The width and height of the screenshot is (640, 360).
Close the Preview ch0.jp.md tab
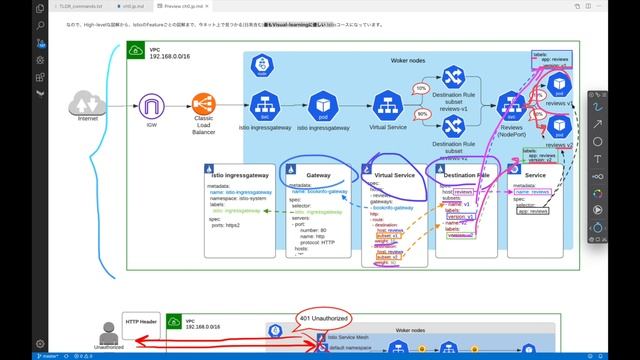(x=207, y=6)
